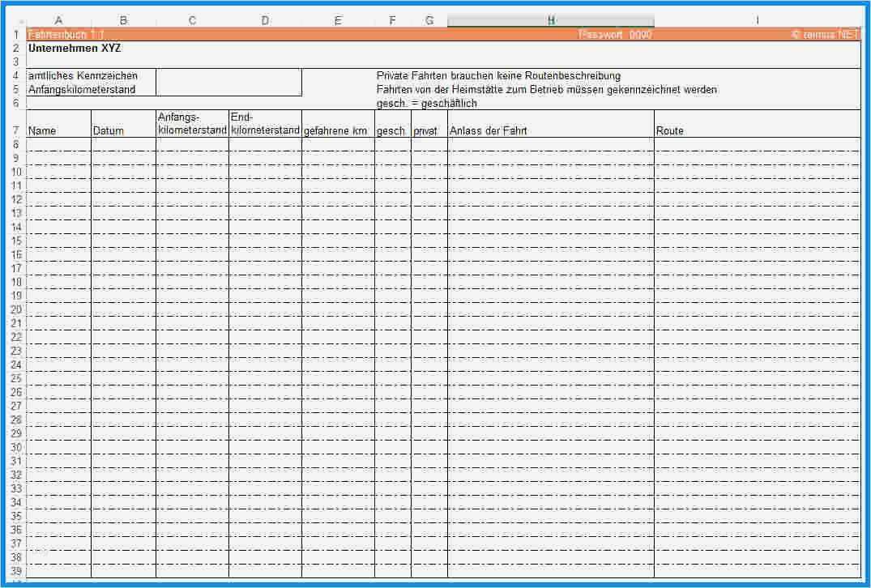The image size is (871, 588).
Task: Click the gesch. header cell
Action: pos(391,130)
